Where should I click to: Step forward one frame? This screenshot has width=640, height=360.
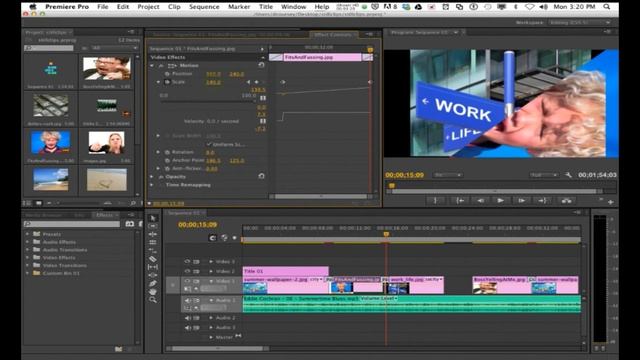(522, 200)
